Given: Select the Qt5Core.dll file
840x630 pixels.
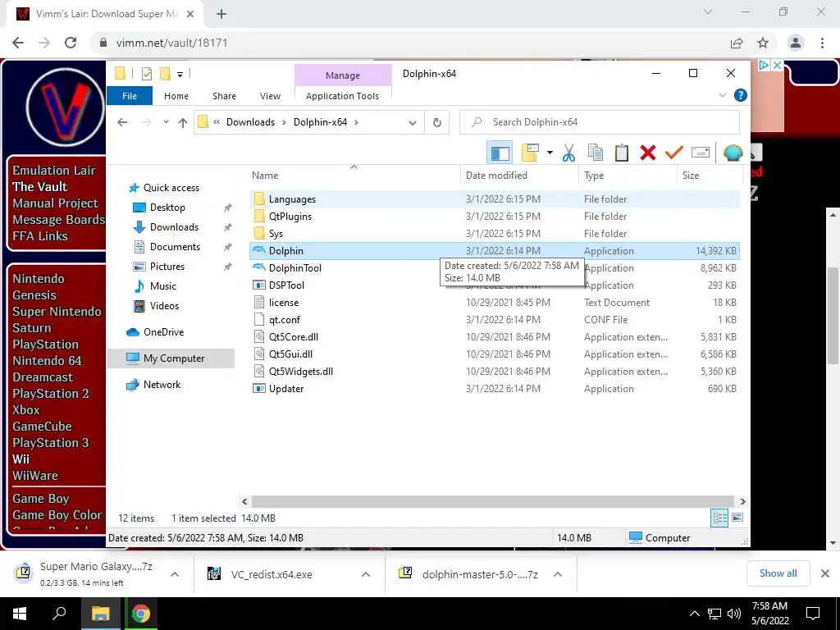Looking at the screenshot, I should click(x=495, y=337).
